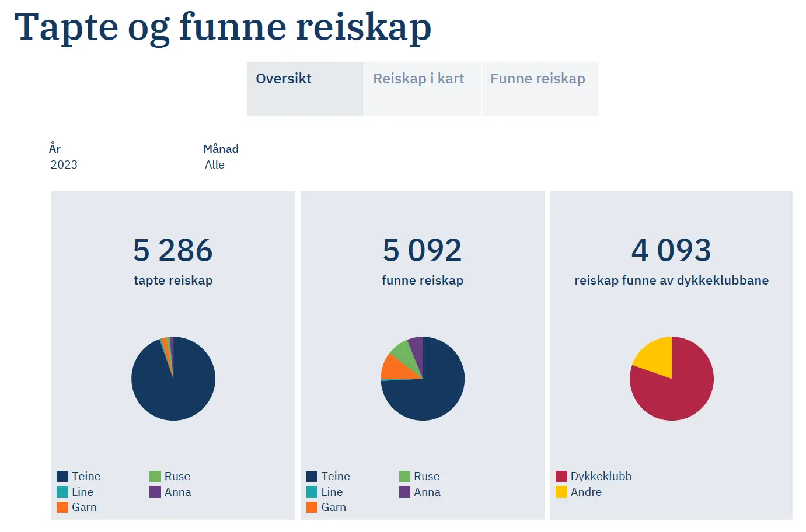Click Garn legend swatch under funne reiskap
806x532 pixels.
click(312, 508)
